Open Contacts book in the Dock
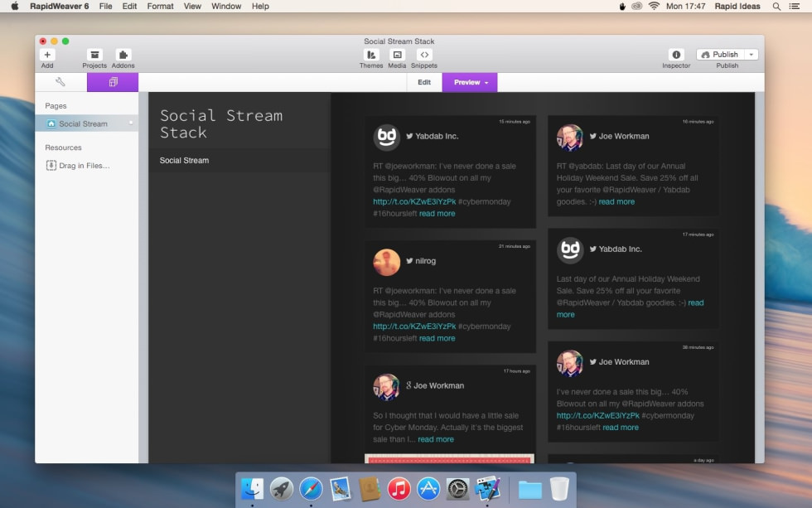 tap(370, 488)
